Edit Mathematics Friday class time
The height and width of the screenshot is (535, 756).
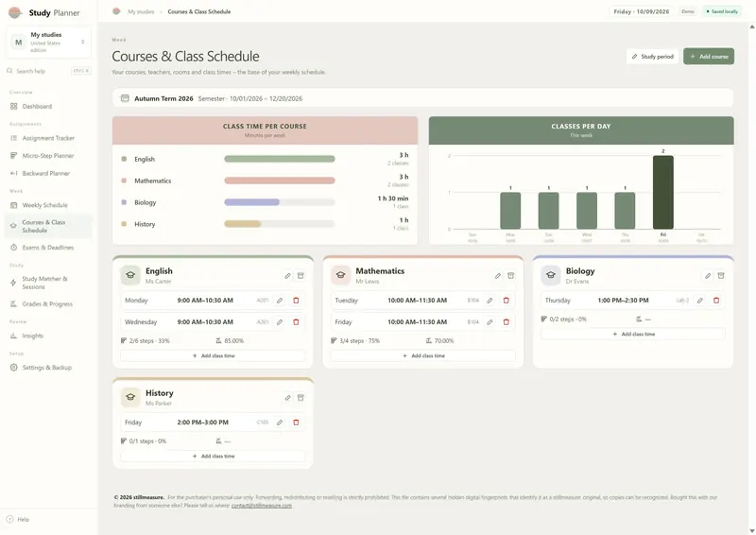(x=490, y=322)
